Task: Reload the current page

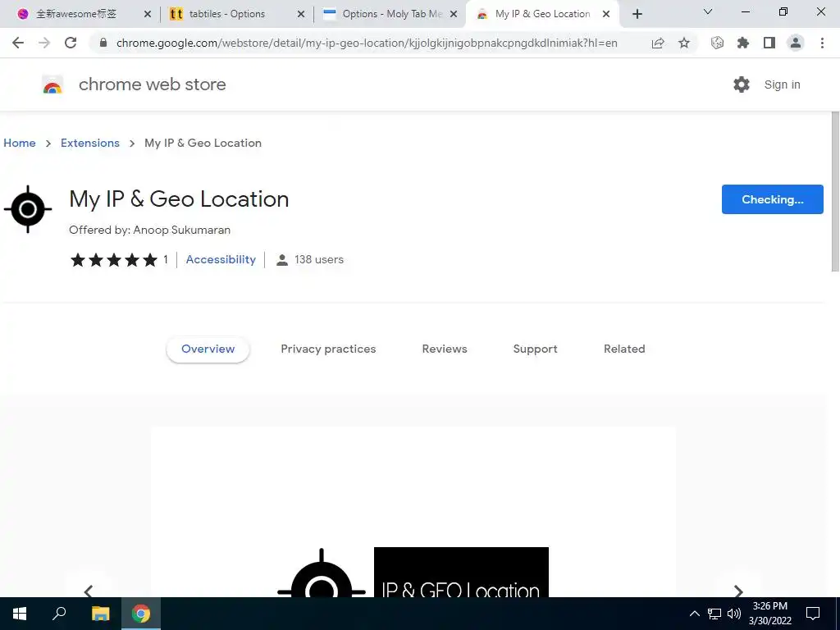Action: point(71,43)
